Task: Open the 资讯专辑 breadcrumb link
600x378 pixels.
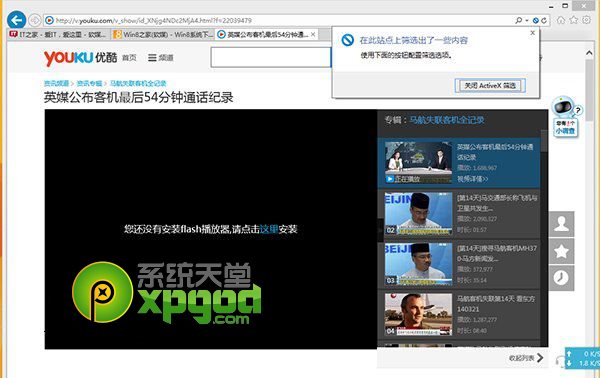Action: [x=89, y=83]
